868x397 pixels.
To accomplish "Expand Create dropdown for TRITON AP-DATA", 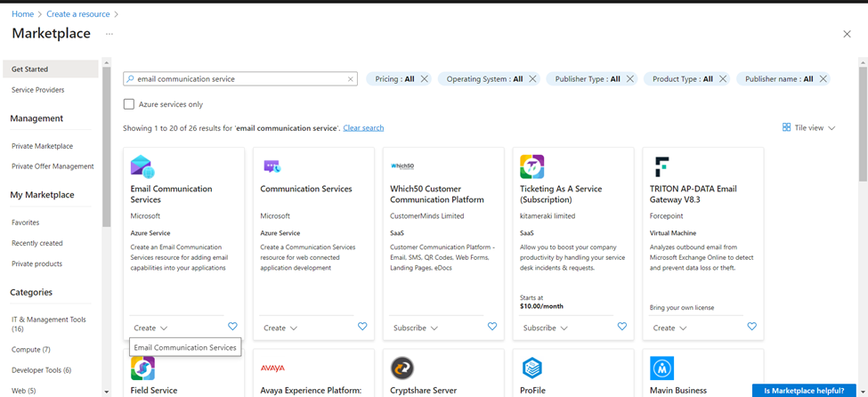I will click(669, 328).
